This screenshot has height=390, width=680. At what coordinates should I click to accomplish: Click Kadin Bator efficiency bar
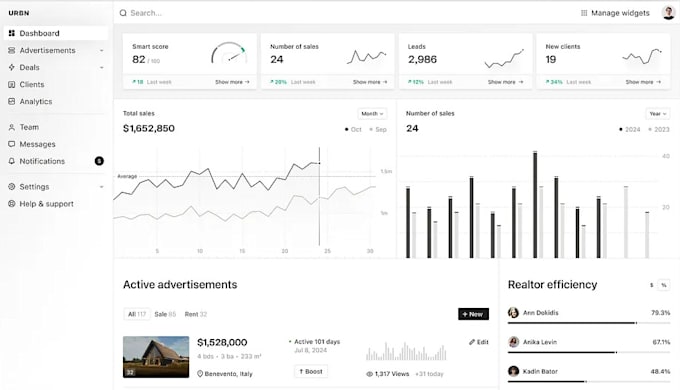coord(588,382)
